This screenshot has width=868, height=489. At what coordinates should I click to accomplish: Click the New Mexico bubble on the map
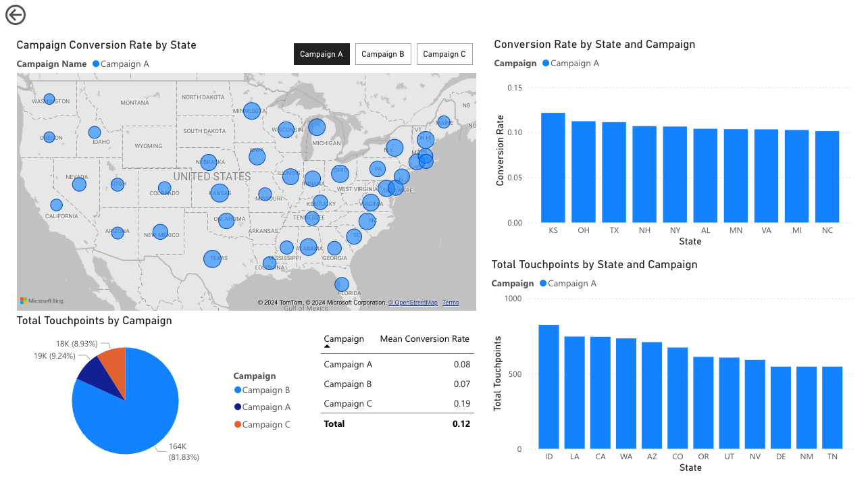[159, 232]
